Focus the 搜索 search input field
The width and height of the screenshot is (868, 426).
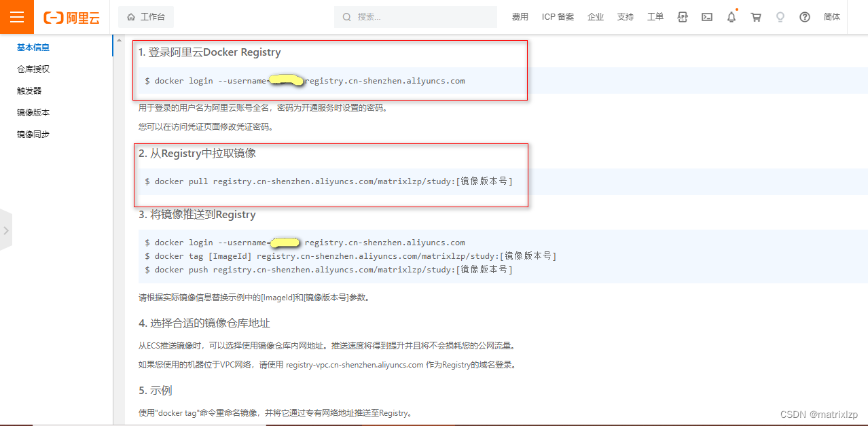click(x=416, y=17)
